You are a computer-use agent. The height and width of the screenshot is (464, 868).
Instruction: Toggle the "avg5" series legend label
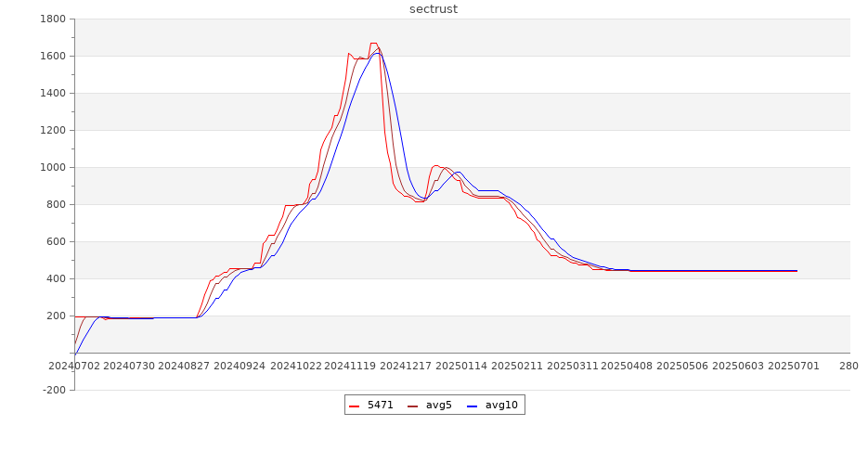pyautogui.click(x=438, y=406)
